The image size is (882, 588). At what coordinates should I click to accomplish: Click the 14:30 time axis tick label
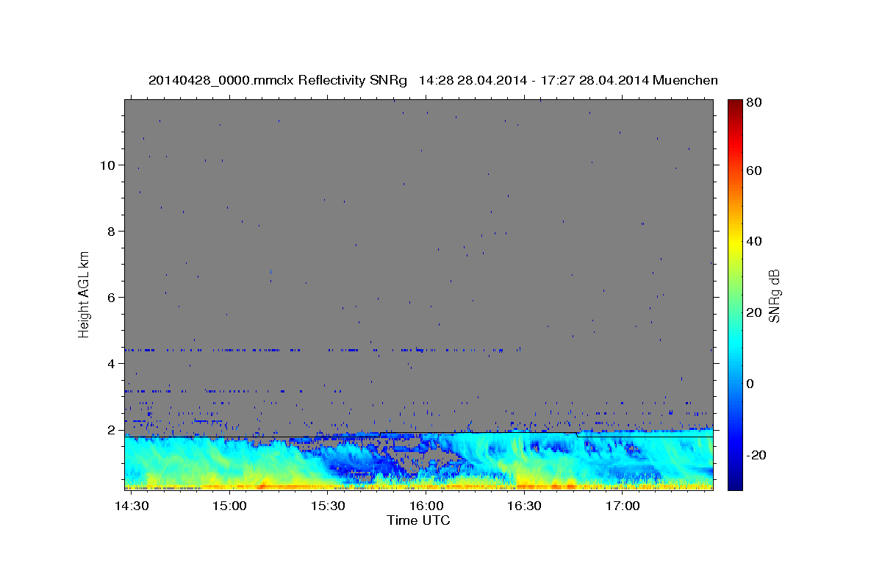133,506
